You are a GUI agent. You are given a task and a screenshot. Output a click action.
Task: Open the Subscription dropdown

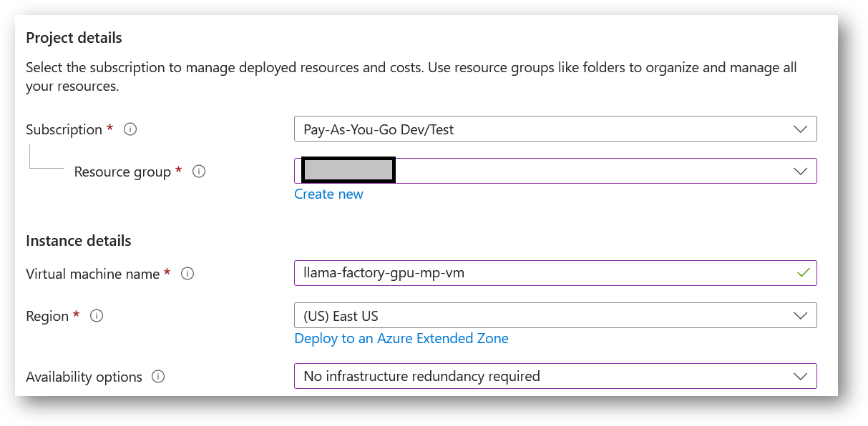click(x=555, y=129)
